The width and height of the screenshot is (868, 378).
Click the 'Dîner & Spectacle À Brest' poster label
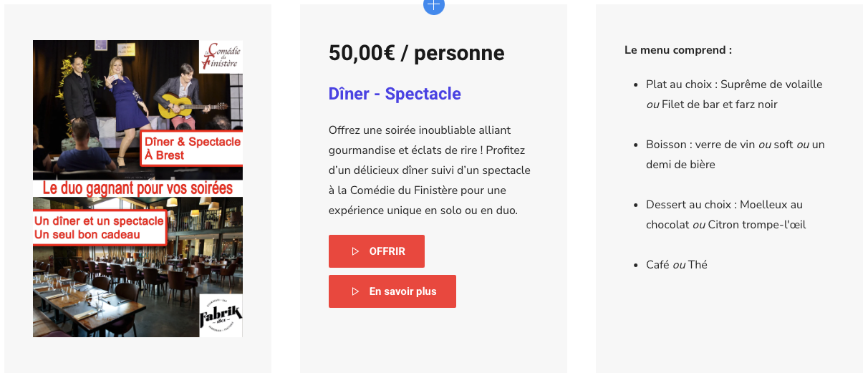tap(192, 148)
